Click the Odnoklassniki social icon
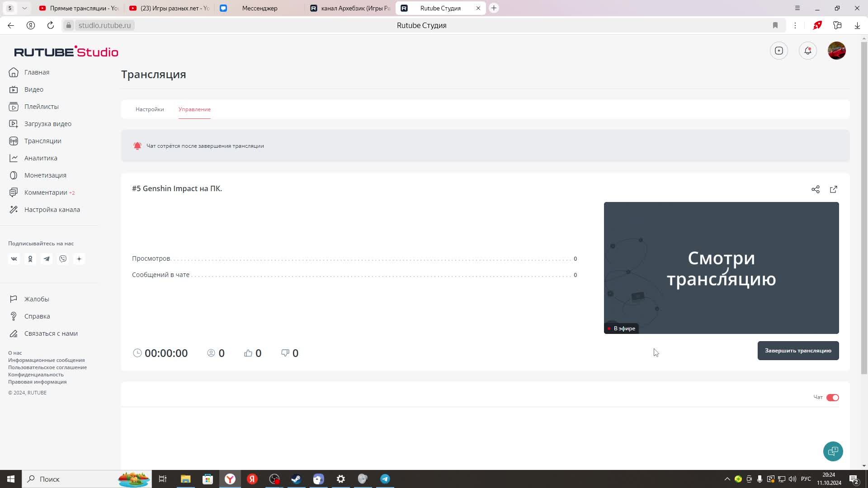868x488 pixels. click(x=30, y=259)
